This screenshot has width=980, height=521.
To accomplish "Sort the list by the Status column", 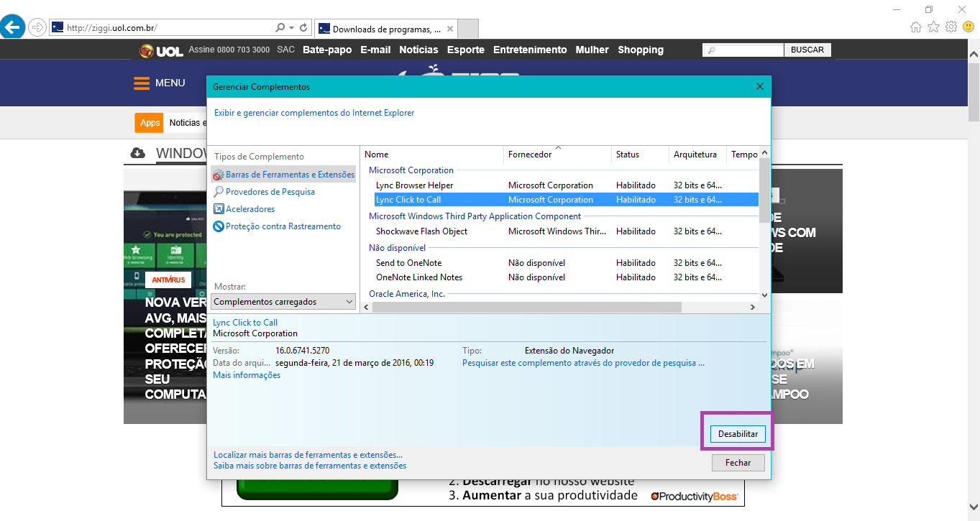I will (x=640, y=155).
